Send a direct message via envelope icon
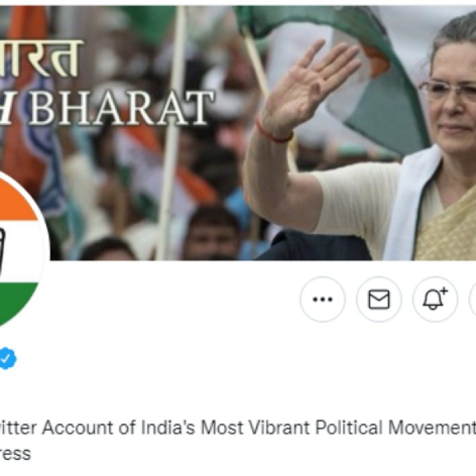Screen dimensions: 476x476 (379, 299)
